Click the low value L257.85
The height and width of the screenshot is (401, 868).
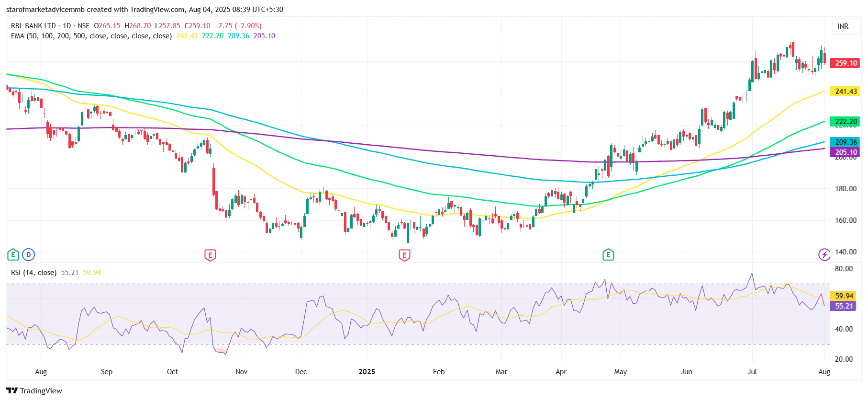point(167,26)
